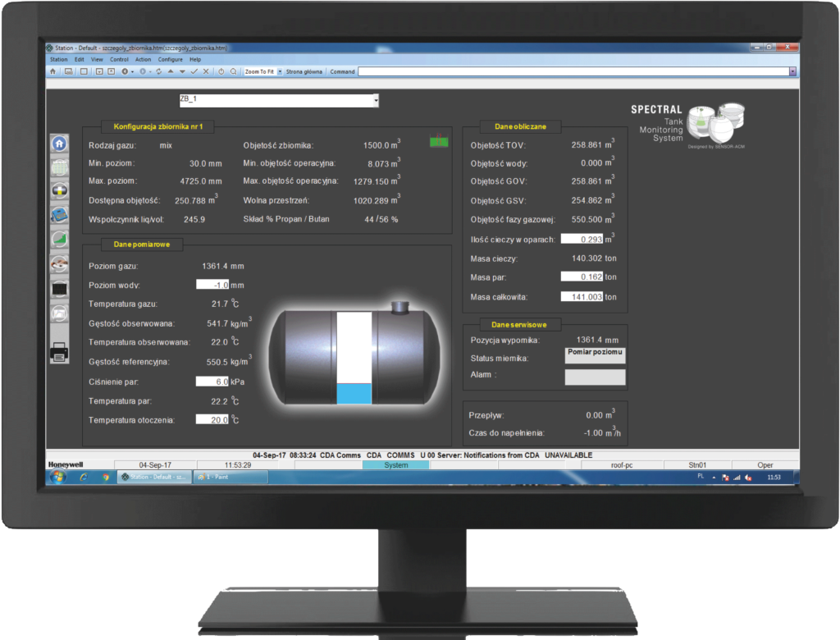Click the volume icon in system tray
This screenshot has height=640, width=840.
(748, 478)
